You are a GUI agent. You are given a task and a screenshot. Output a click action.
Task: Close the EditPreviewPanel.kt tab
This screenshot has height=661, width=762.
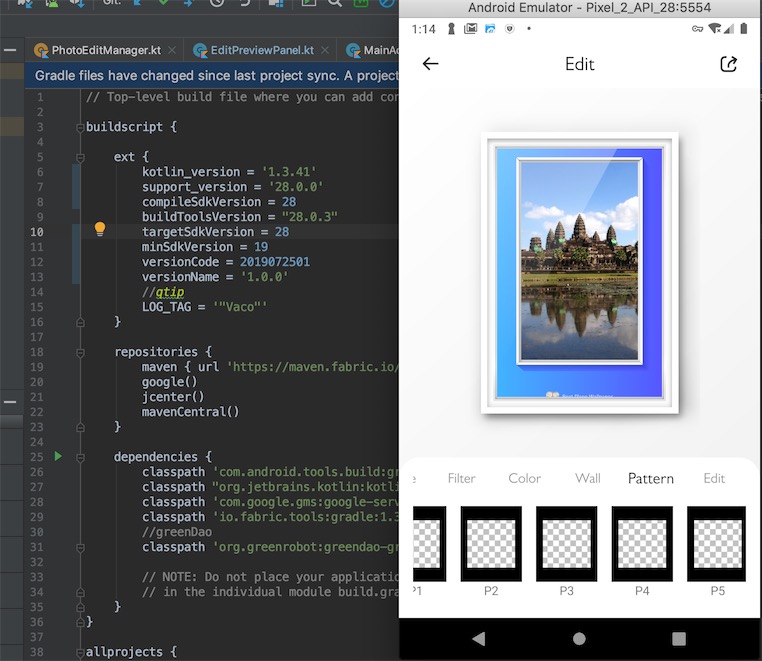[x=325, y=50]
